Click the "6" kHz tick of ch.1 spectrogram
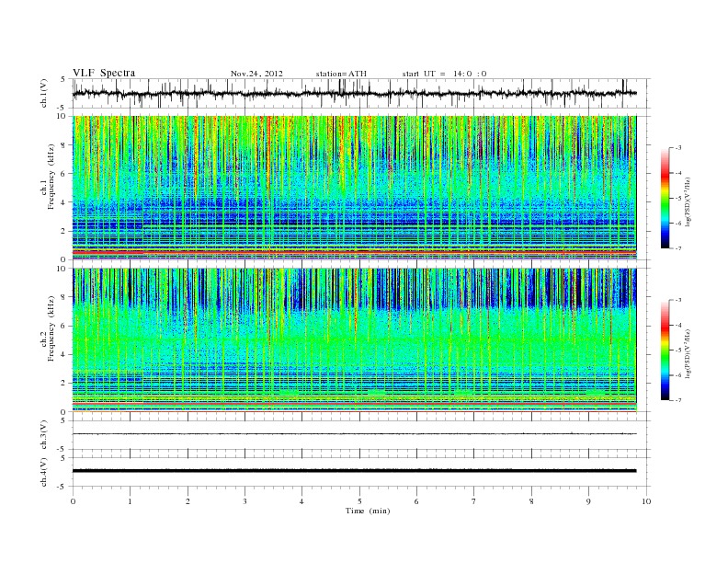The height and width of the screenshot is (563, 728). pos(63,174)
